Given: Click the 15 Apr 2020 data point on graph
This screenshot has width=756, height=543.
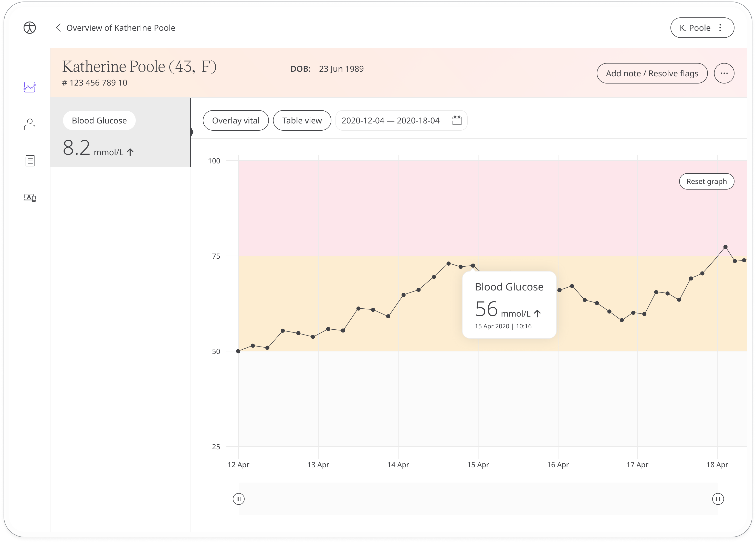Looking at the screenshot, I should [x=472, y=265].
